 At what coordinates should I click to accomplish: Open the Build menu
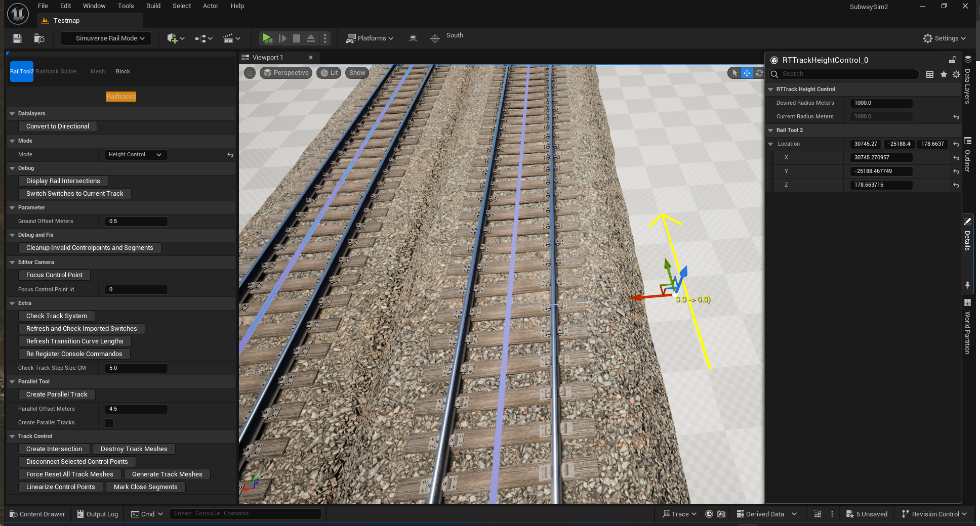coord(153,6)
